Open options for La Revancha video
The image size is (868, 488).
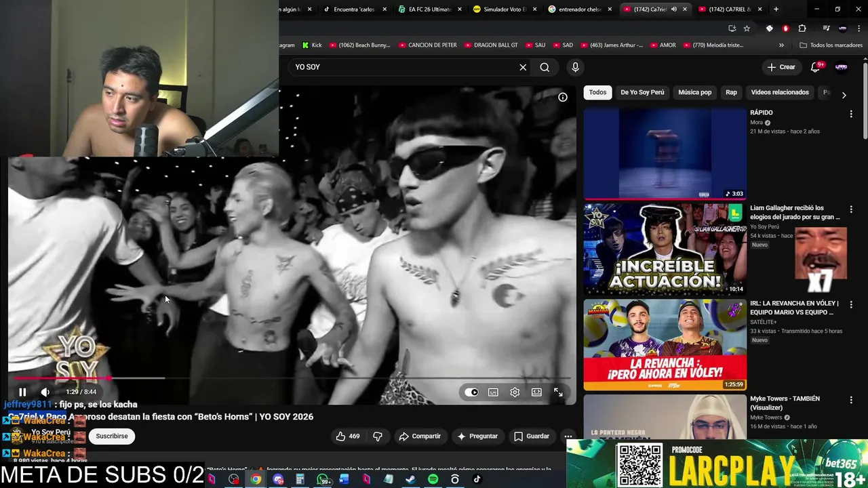coord(851,305)
